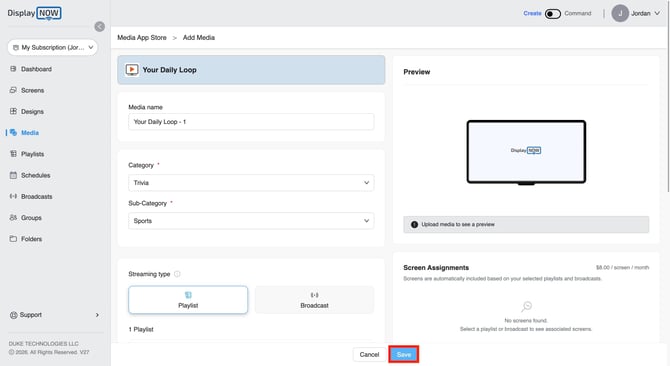Image resolution: width=670 pixels, height=366 pixels.
Task: Click the Folders icon in the sidebar
Action: tap(13, 239)
